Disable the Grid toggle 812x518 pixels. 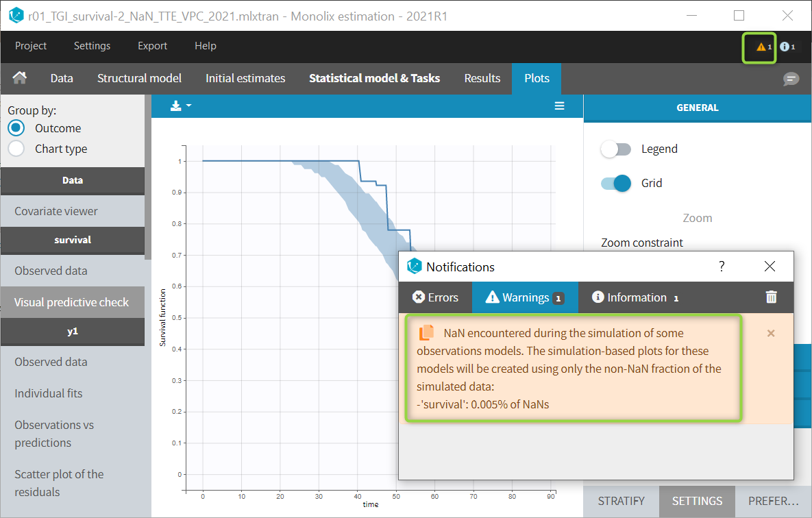[615, 184]
